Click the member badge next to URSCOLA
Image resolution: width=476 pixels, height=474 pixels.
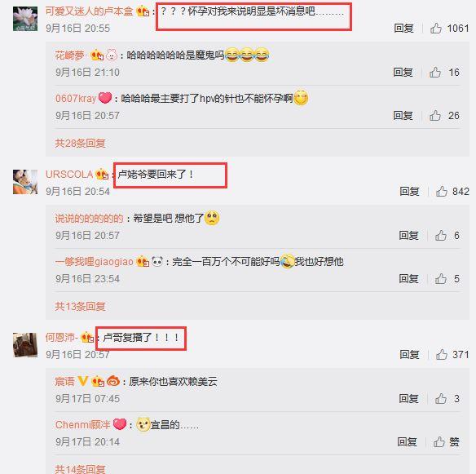[x=102, y=175]
